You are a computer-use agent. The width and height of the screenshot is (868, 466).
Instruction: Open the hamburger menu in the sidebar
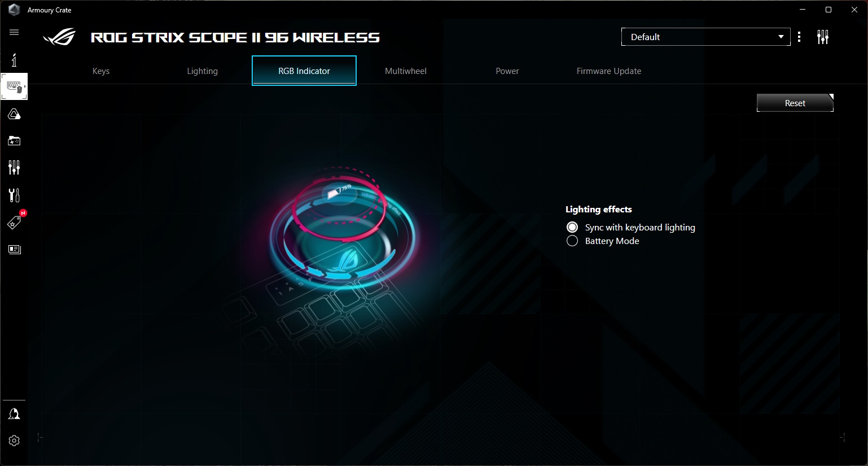(14, 32)
